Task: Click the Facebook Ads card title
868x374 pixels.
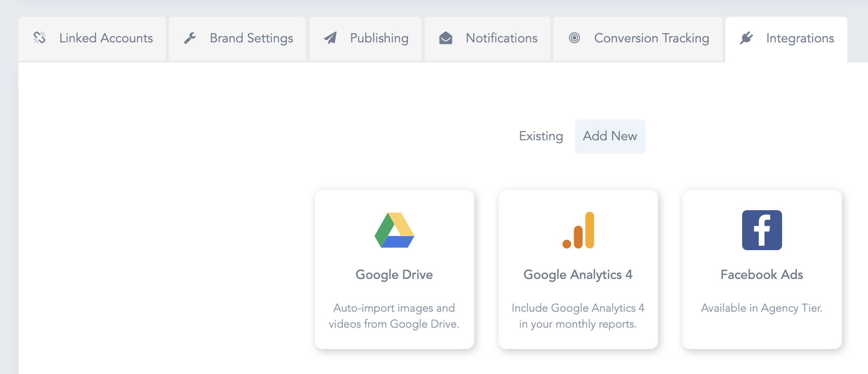Action: [x=762, y=275]
